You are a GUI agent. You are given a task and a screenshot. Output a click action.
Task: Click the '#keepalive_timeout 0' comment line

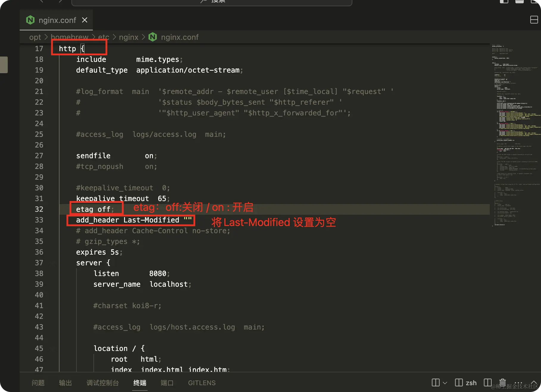pos(123,188)
